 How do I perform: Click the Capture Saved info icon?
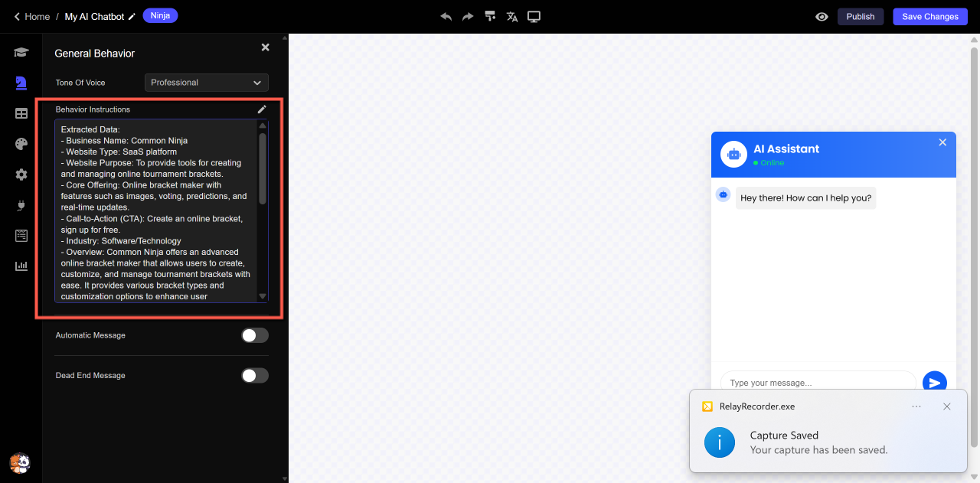click(720, 442)
